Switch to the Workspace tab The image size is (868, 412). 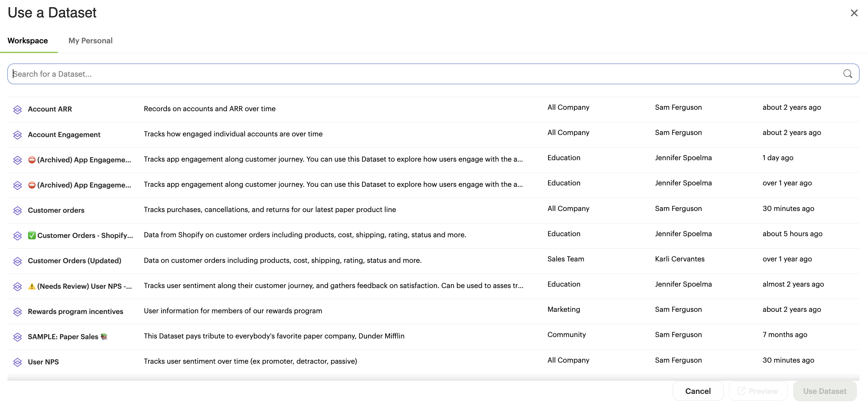[28, 40]
